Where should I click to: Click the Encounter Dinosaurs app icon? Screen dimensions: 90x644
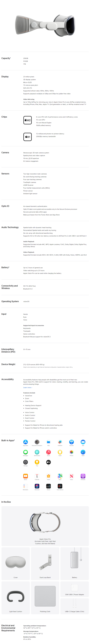37,442
